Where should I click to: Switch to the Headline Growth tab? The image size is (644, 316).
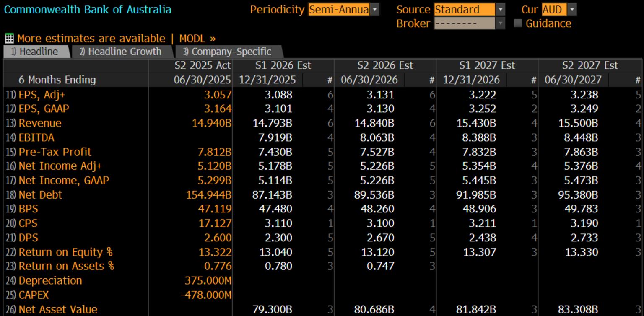pyautogui.click(x=122, y=52)
